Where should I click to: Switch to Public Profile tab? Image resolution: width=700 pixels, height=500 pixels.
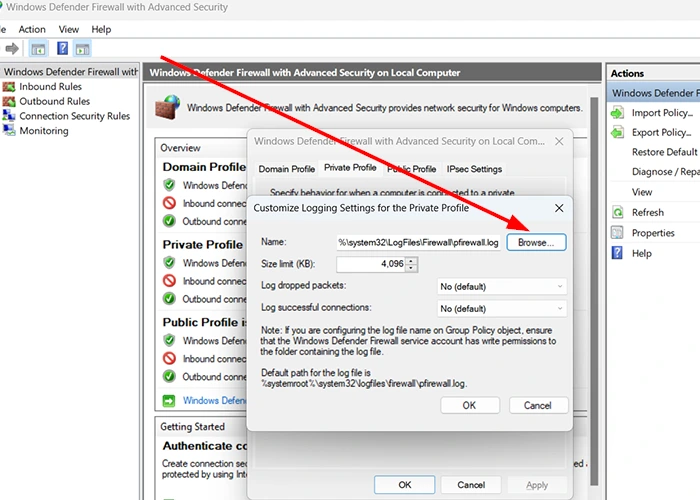[412, 169]
